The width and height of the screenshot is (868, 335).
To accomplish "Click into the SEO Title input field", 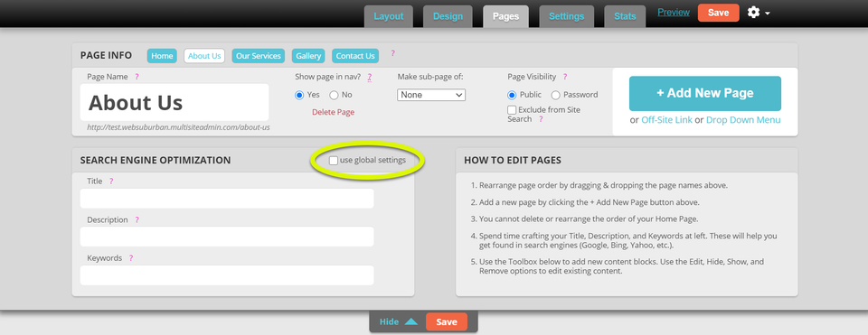I will pyautogui.click(x=227, y=199).
